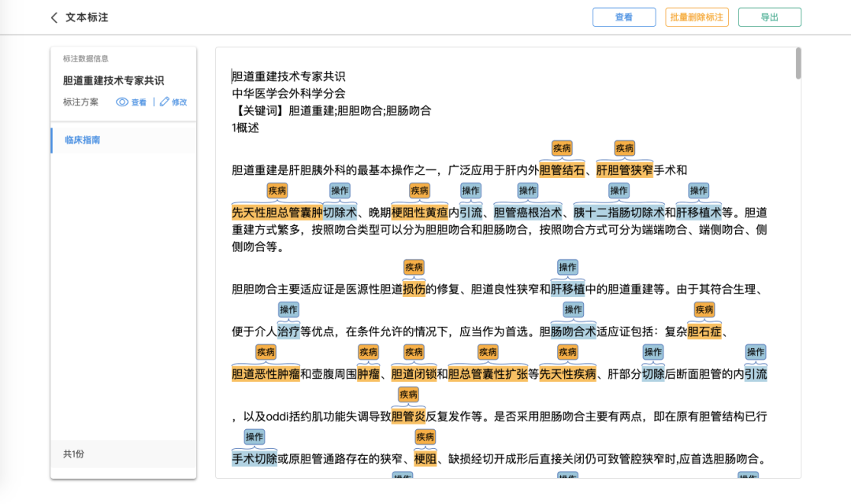
Task: Click the 疾病 tag above 胆道恶性肿瘤
Action: coord(266,352)
